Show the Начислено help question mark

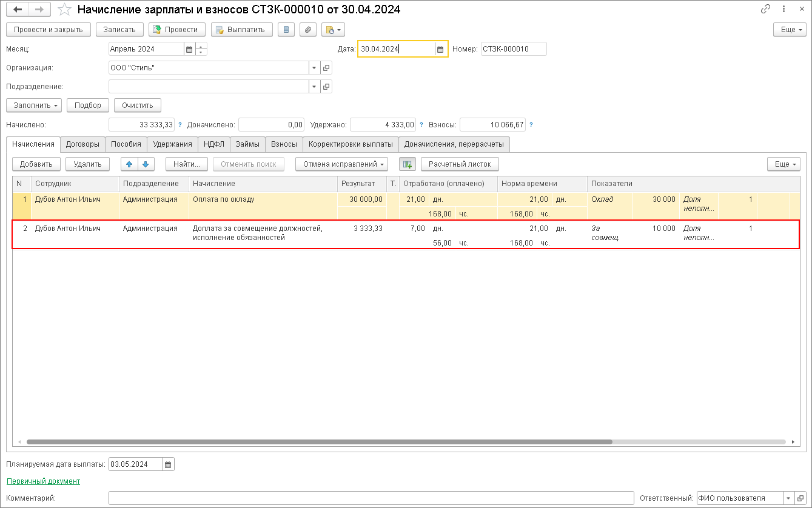click(x=180, y=125)
